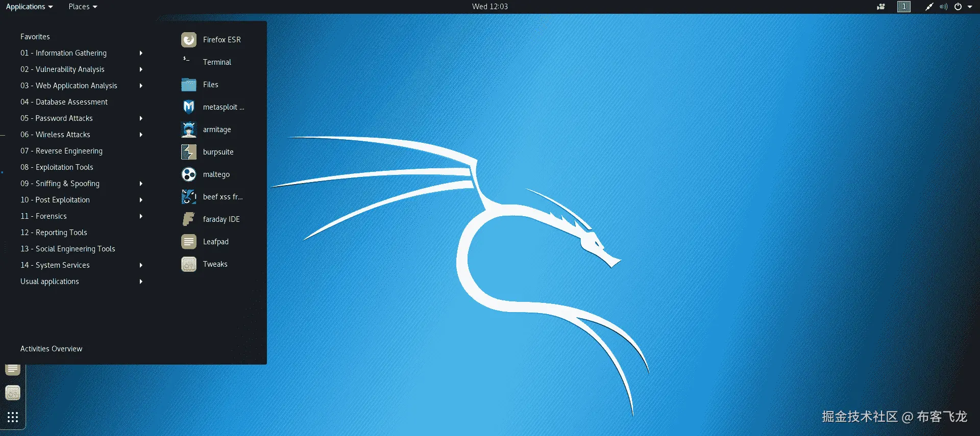Select 13 - Social Engineering Tools
980x436 pixels.
click(x=68, y=249)
